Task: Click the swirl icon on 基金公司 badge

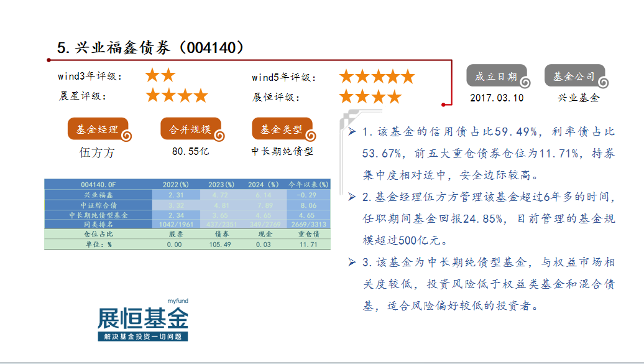Action: [x=603, y=82]
